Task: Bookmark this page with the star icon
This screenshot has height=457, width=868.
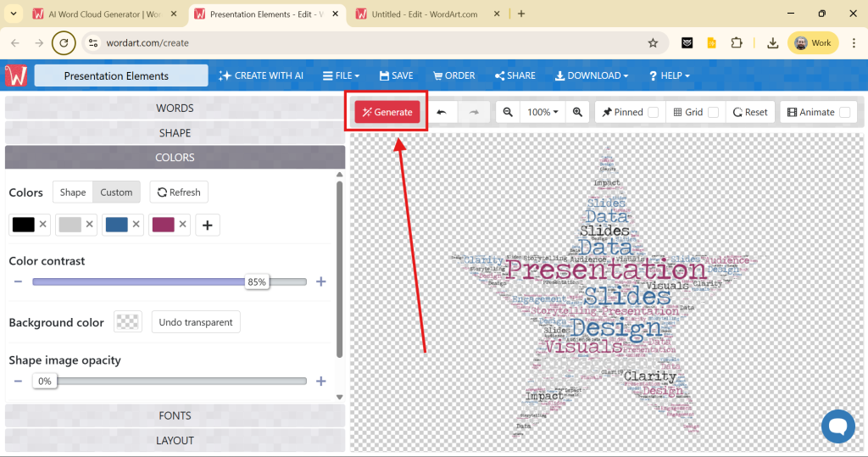Action: click(653, 43)
